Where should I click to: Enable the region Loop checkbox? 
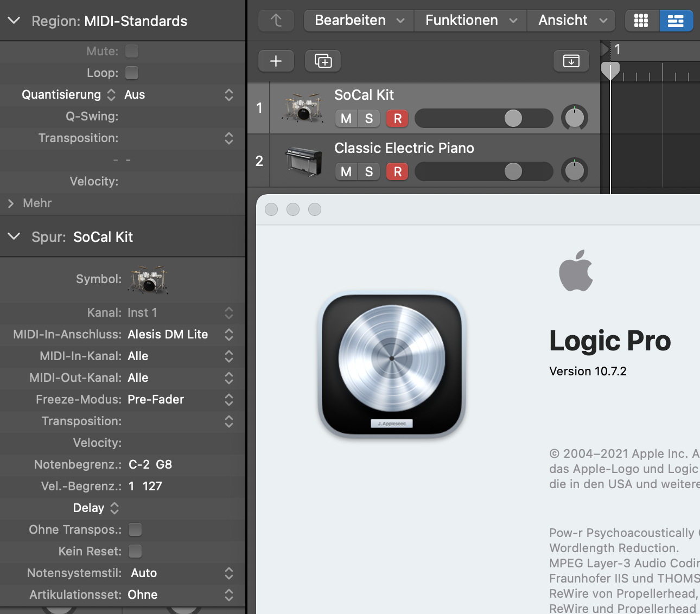click(132, 73)
